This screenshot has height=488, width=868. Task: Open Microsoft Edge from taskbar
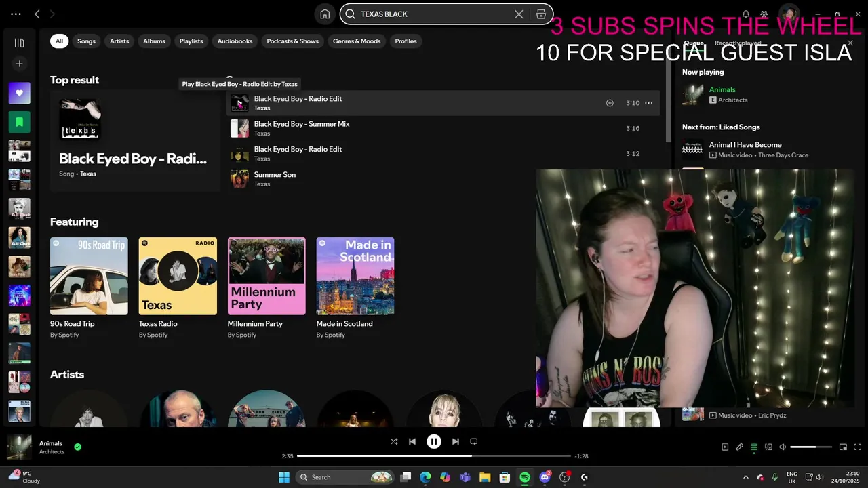point(425,477)
